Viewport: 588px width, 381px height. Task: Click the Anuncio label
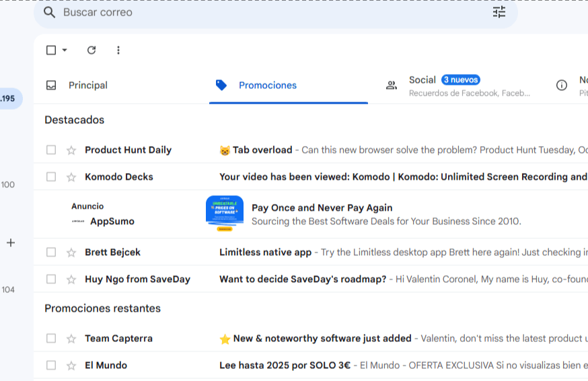coord(87,206)
